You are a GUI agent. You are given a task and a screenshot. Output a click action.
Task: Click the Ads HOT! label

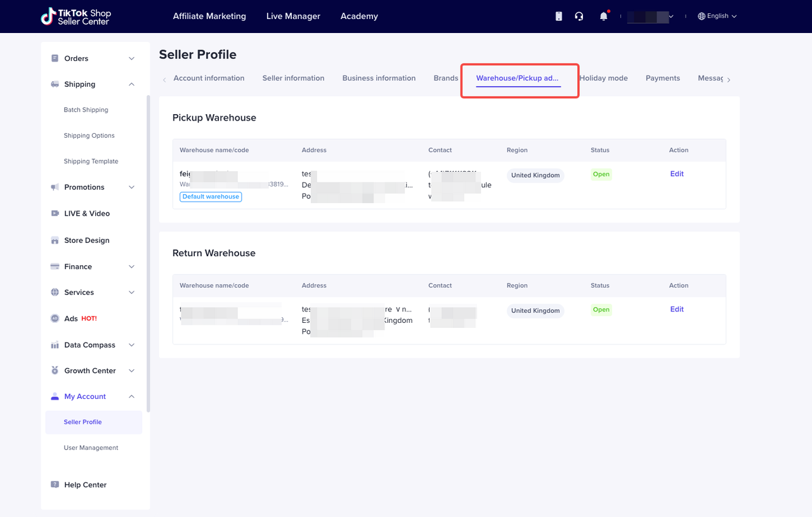coord(89,318)
